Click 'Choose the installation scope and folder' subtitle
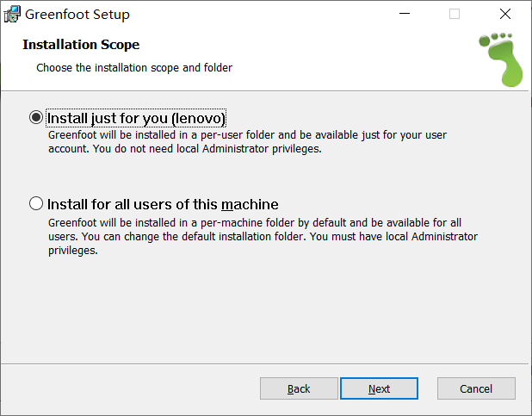The width and height of the screenshot is (532, 416). point(134,68)
